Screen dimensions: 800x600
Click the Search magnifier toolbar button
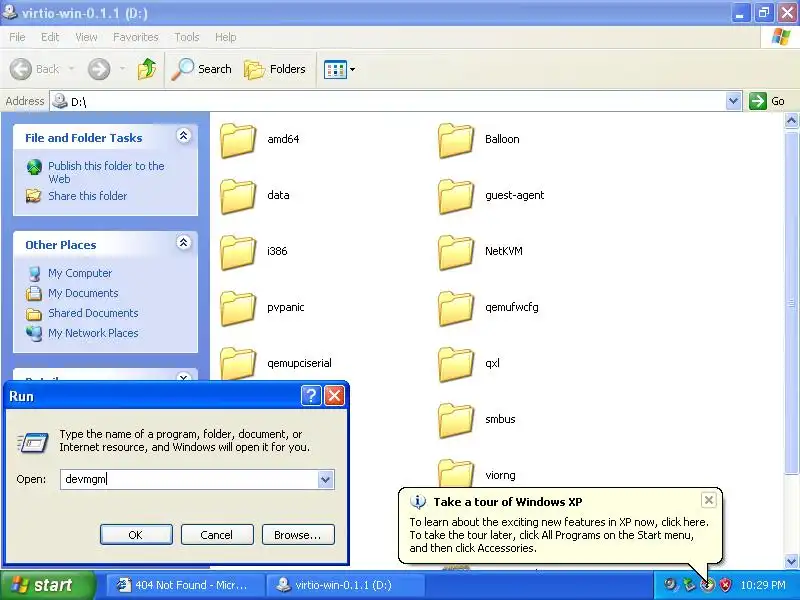[x=202, y=69]
